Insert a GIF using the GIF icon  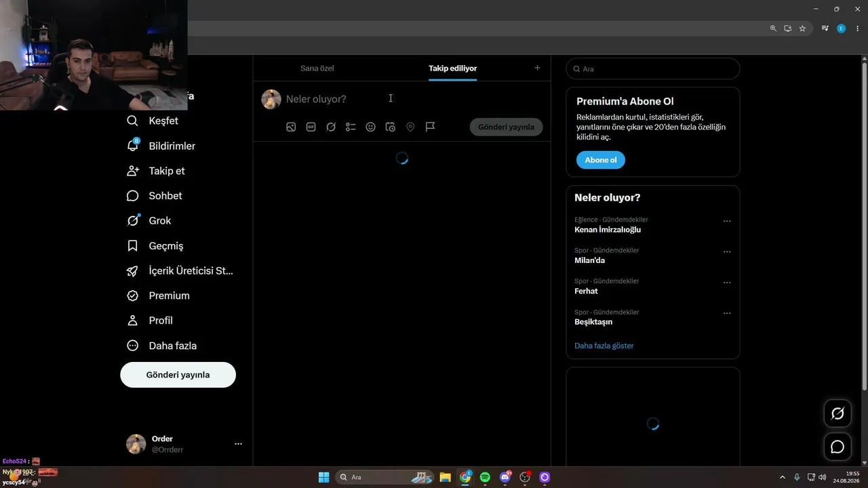point(311,127)
